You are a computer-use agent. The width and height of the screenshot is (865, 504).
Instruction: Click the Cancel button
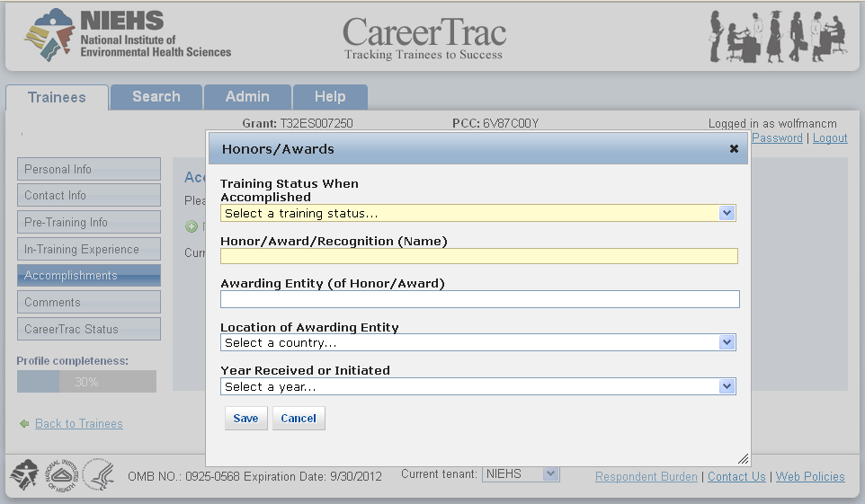[299, 419]
